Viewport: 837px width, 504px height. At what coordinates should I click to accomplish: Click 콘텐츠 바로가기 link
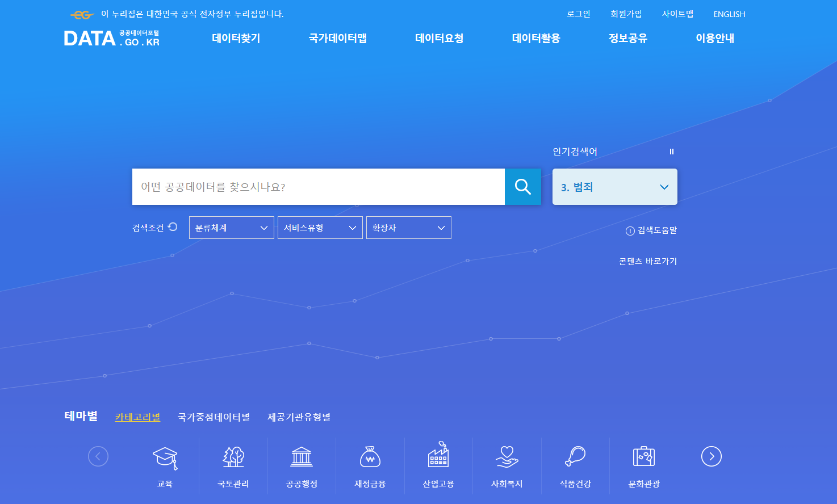(648, 261)
